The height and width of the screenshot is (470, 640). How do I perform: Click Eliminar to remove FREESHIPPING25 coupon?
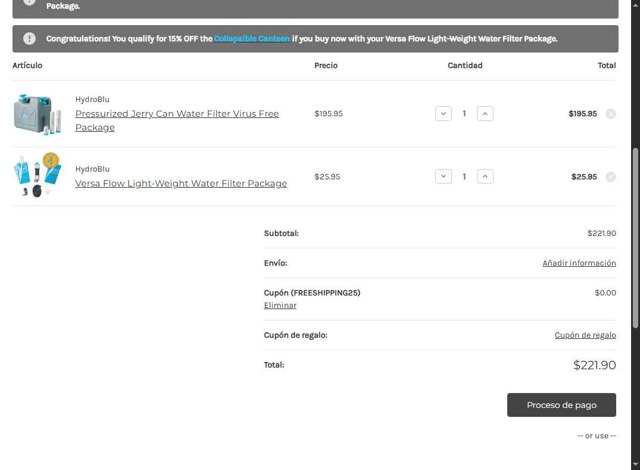[280, 305]
